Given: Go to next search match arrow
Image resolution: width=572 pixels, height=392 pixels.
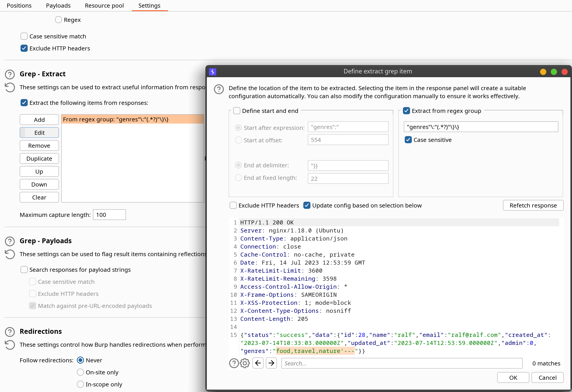Looking at the screenshot, I should [x=271, y=363].
